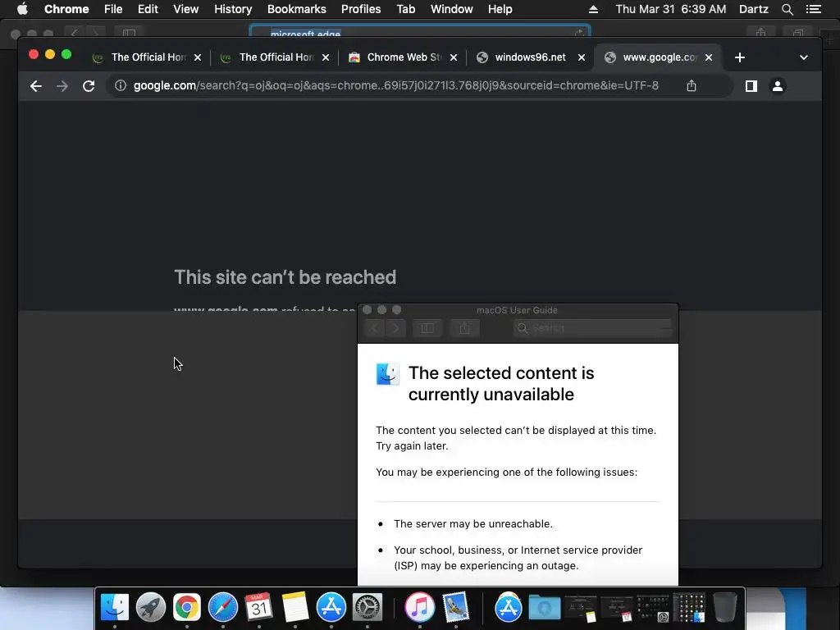Toggle sidebar in macOS User Guide window
Screen dimensions: 840x630
pos(427,328)
